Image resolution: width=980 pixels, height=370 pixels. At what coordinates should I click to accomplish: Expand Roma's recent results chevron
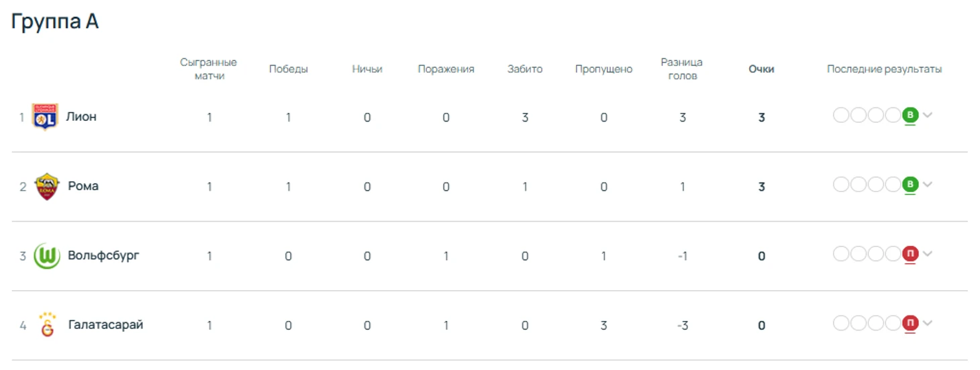[928, 185]
